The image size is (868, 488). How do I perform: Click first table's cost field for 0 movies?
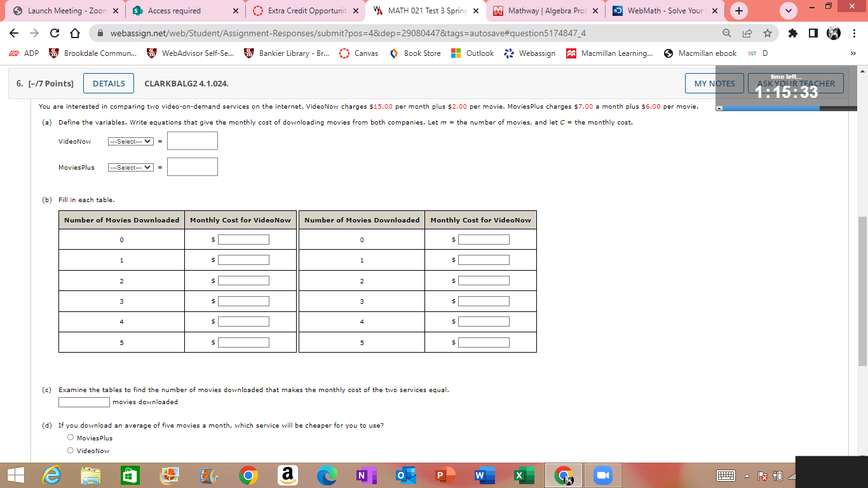[243, 240]
